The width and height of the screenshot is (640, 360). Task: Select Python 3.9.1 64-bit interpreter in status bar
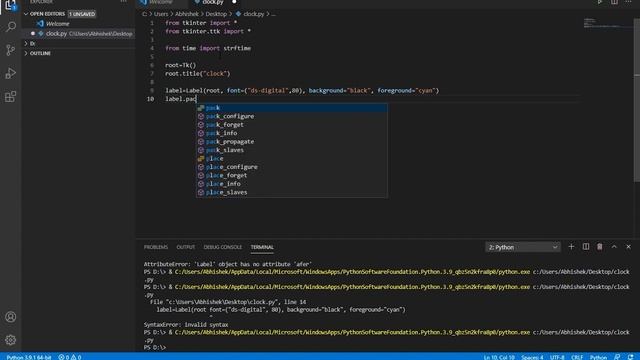pyautogui.click(x=29, y=357)
